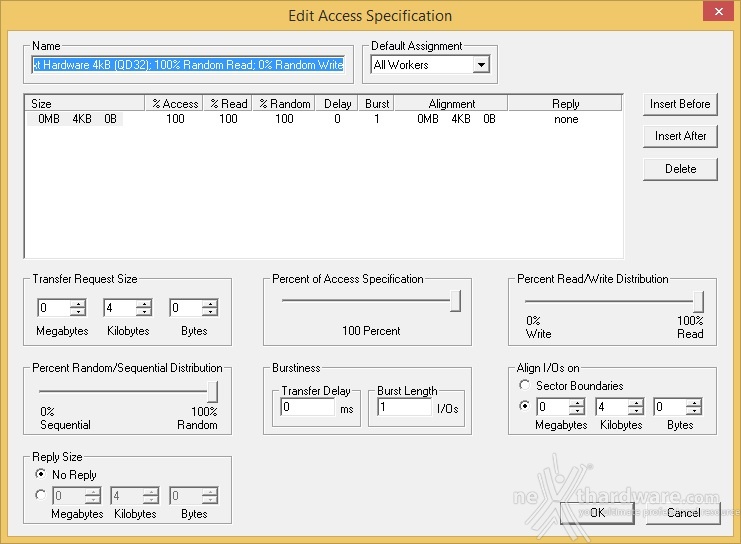Click the Percent Random/Sequential Distribution slider thumb
The height and width of the screenshot is (544, 741).
pyautogui.click(x=212, y=391)
